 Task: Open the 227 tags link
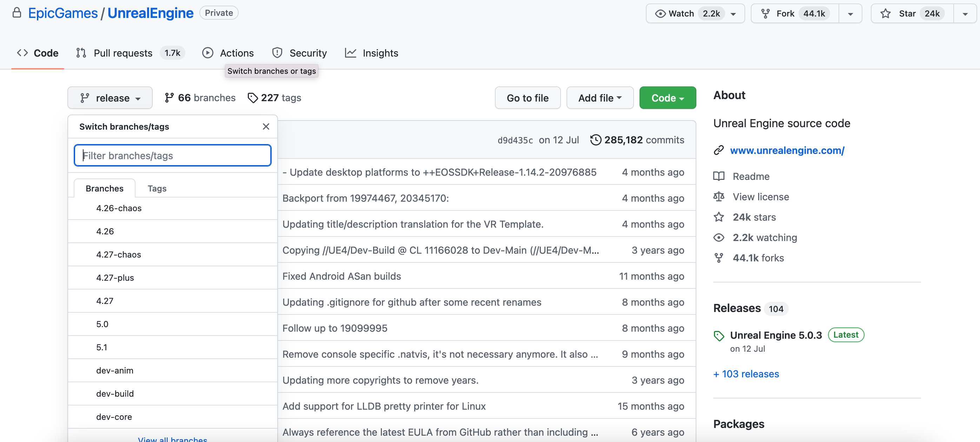[x=274, y=98]
